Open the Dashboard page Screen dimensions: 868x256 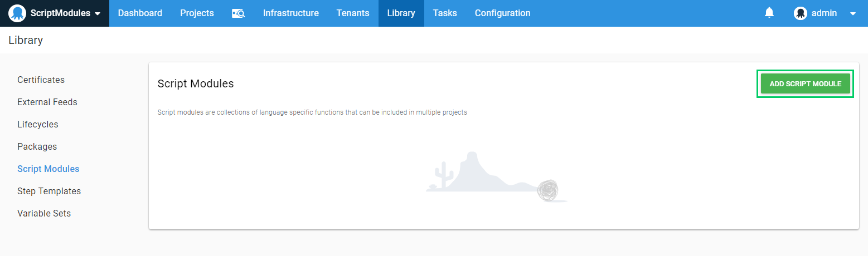point(140,13)
